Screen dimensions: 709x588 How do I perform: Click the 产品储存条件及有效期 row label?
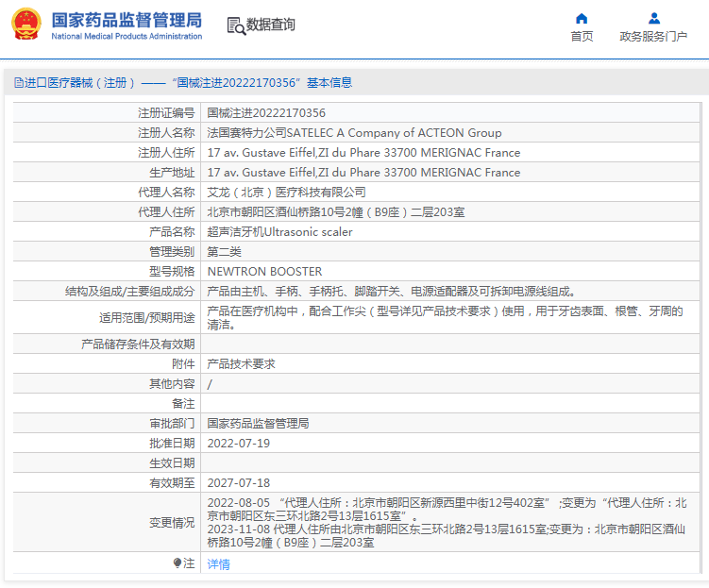tap(138, 344)
